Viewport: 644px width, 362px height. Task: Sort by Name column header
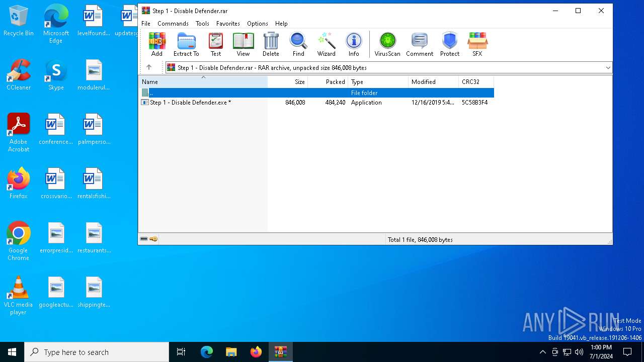coord(203,81)
